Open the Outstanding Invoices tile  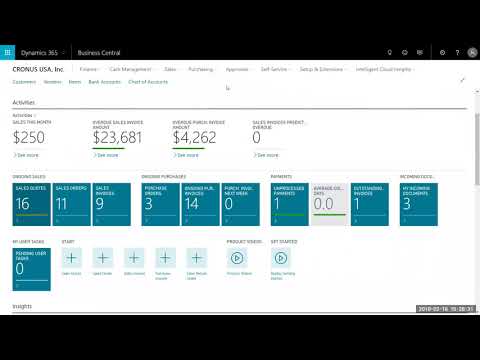370,204
